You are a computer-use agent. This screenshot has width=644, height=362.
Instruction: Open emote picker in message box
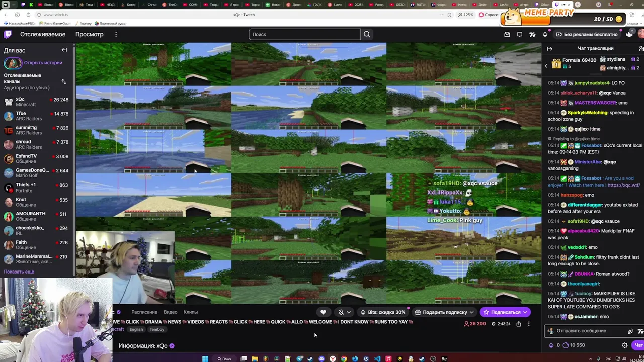coord(640,331)
